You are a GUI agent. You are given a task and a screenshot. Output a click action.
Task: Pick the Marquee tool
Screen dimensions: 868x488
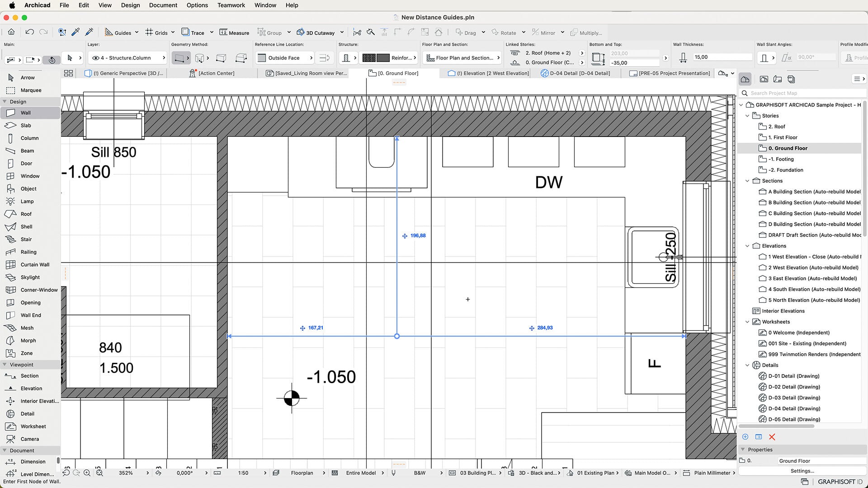click(30, 90)
